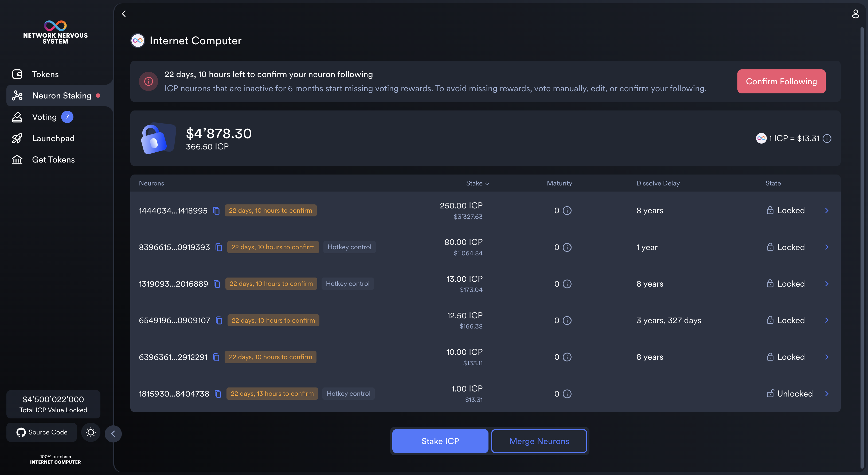Open details chevron for neuron 1444034...1418995
The height and width of the screenshot is (475, 868).
[827, 211]
